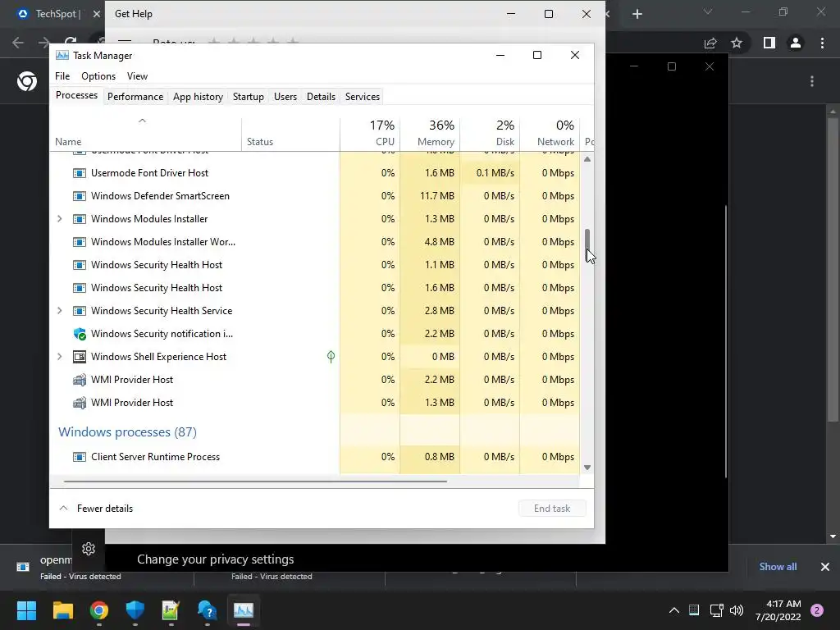Click the End task button
Image resolution: width=840 pixels, height=630 pixels.
click(552, 509)
